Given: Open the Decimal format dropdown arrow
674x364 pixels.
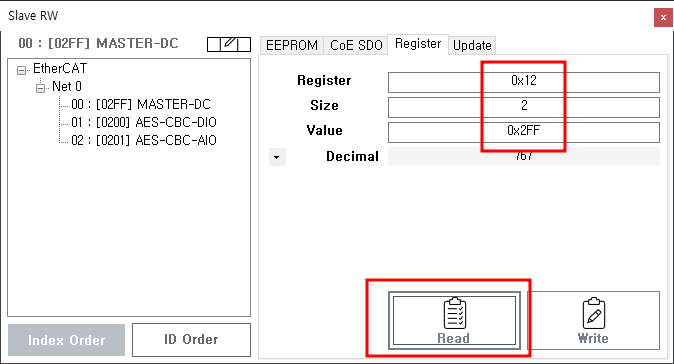Looking at the screenshot, I should pos(277,157).
